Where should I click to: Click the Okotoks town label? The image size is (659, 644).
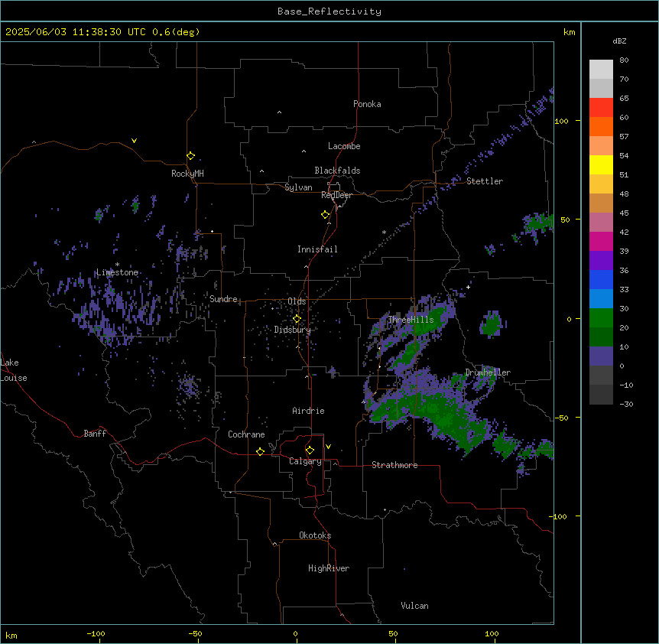(x=315, y=535)
